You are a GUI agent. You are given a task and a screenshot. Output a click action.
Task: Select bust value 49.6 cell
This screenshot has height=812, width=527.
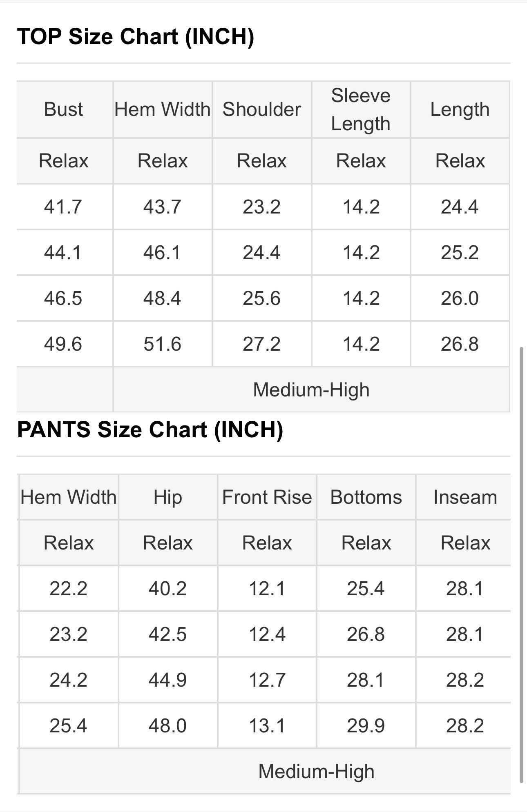tap(65, 344)
